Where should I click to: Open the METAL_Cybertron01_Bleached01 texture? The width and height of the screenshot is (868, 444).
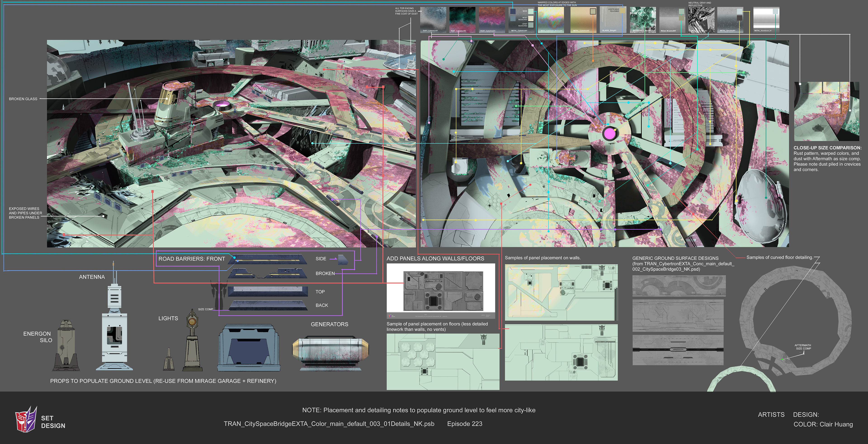pos(551,20)
